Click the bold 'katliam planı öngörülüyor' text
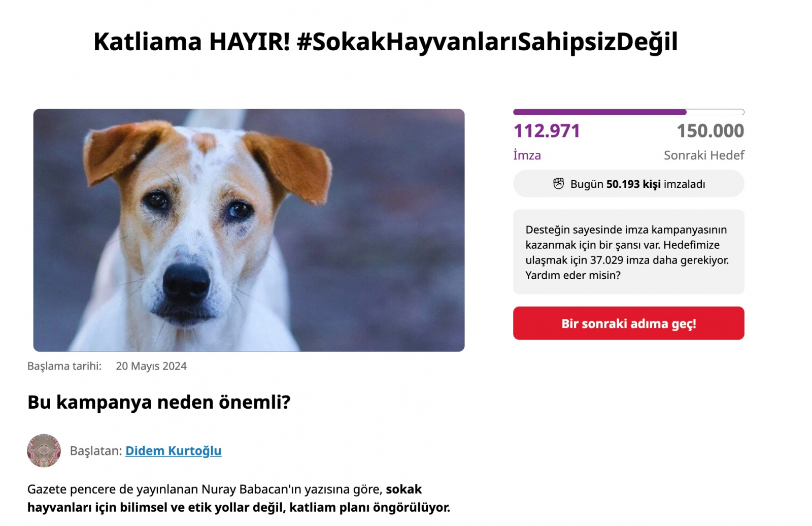This screenshot has height=526, width=812. click(369, 508)
